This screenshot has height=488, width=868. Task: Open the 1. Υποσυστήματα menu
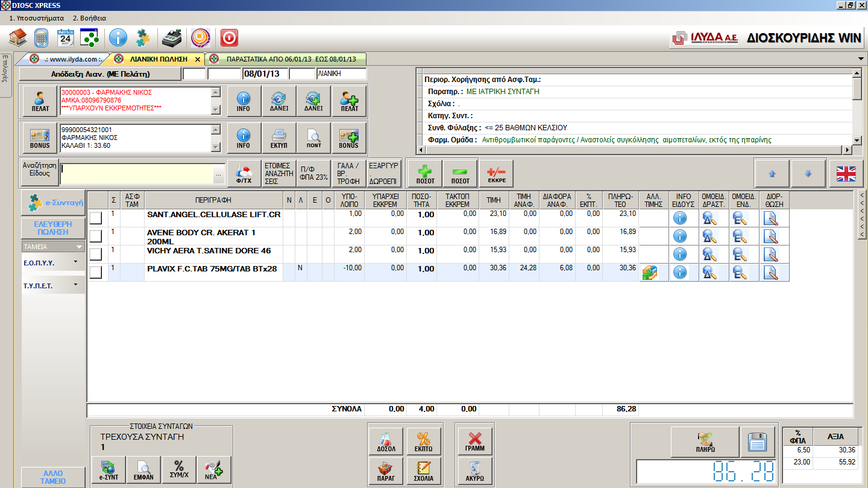coord(36,18)
